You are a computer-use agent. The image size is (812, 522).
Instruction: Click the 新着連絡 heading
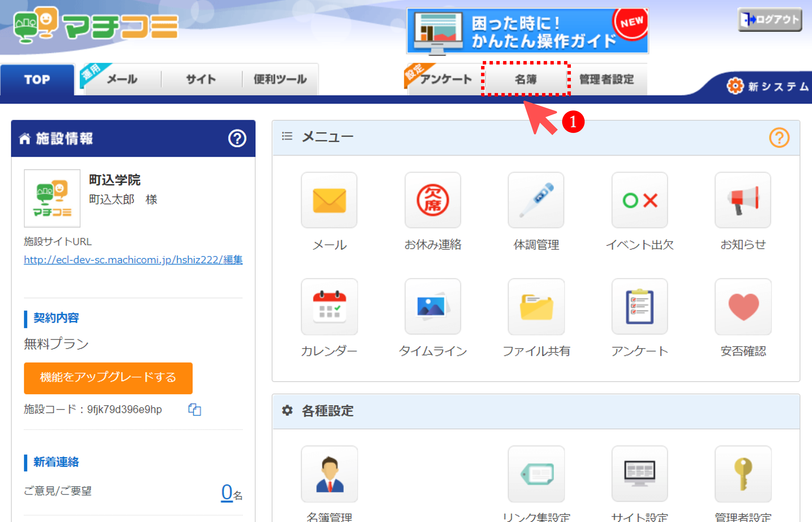click(56, 462)
